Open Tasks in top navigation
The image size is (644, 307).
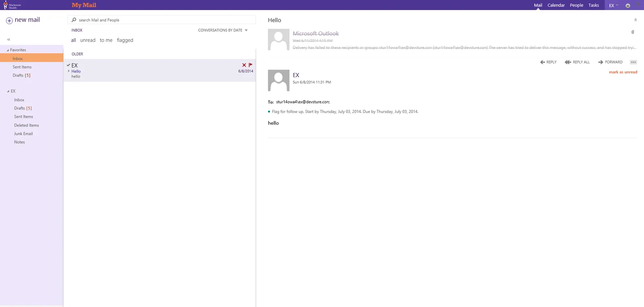594,5
